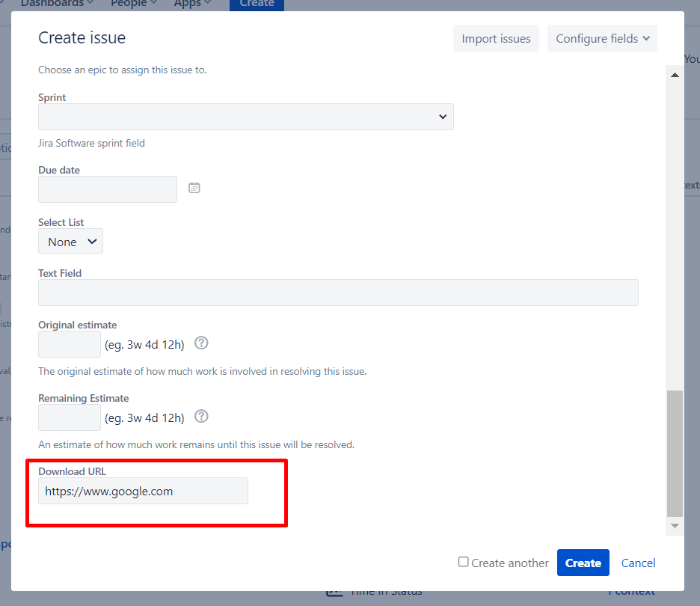Click the scrollbar up arrow
The image size is (700, 606).
point(675,75)
